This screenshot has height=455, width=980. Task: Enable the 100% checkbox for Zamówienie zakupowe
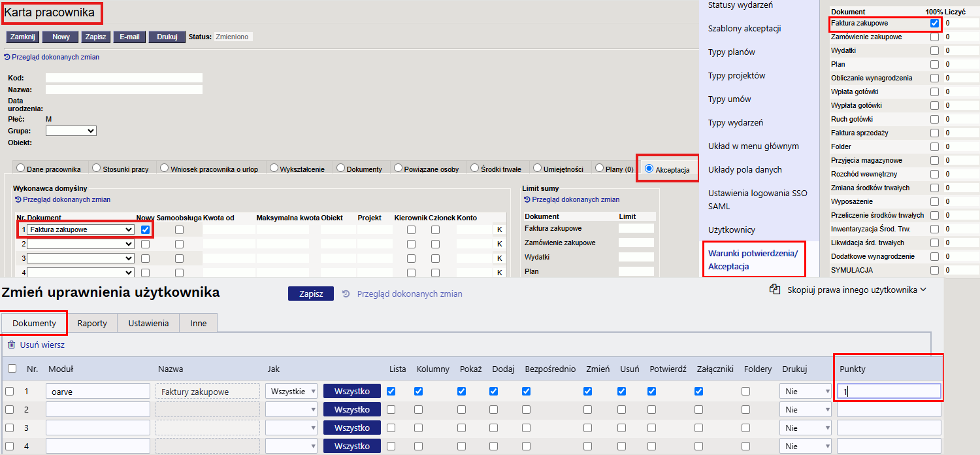pos(935,37)
